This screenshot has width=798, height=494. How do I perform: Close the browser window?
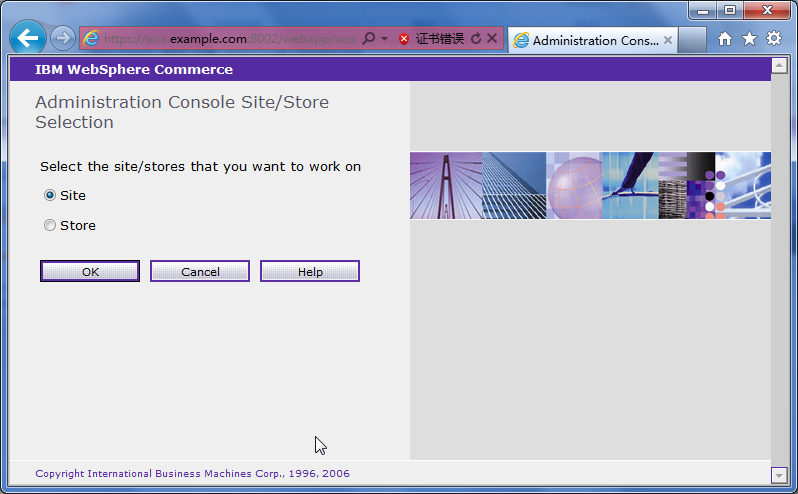pyautogui.click(x=767, y=10)
